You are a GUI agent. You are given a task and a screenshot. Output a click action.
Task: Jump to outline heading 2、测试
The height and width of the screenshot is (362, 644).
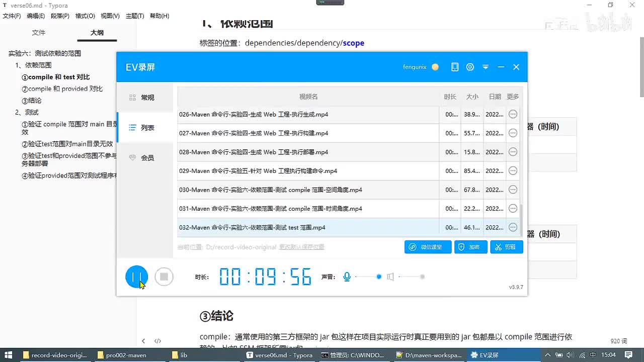pos(27,112)
